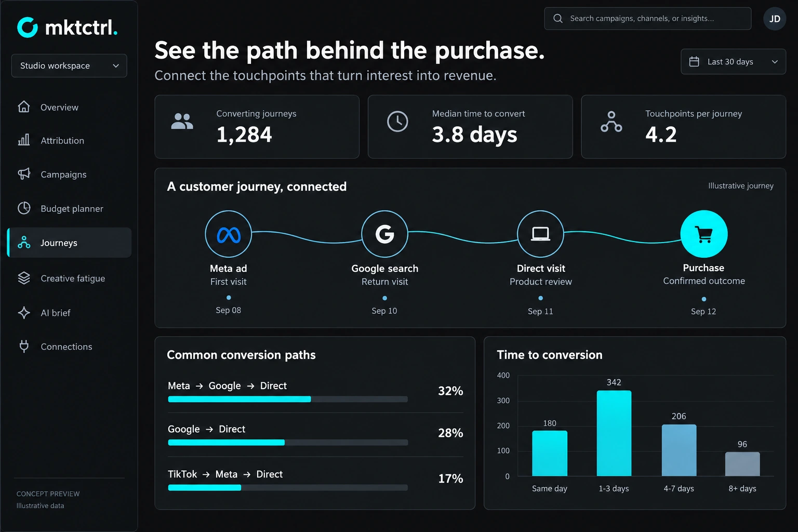Click the Converting journeys people icon
Viewport: 798px width, 532px height.
[x=182, y=121]
